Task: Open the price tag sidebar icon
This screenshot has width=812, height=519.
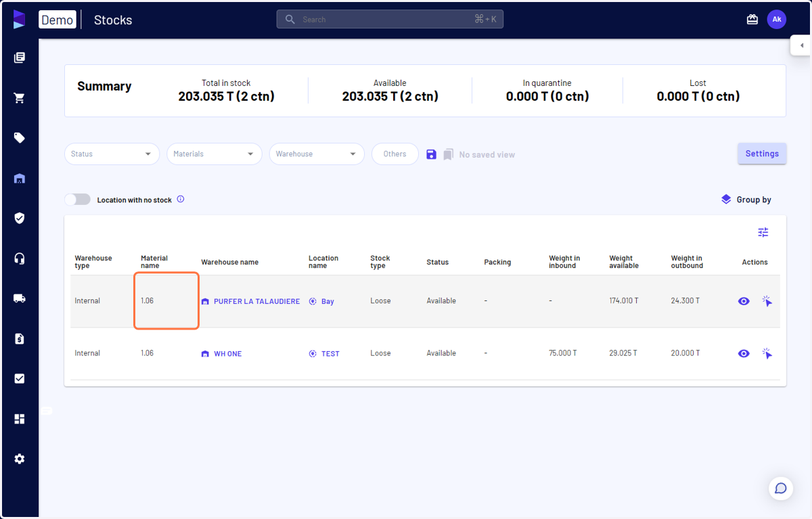Action: pos(20,138)
